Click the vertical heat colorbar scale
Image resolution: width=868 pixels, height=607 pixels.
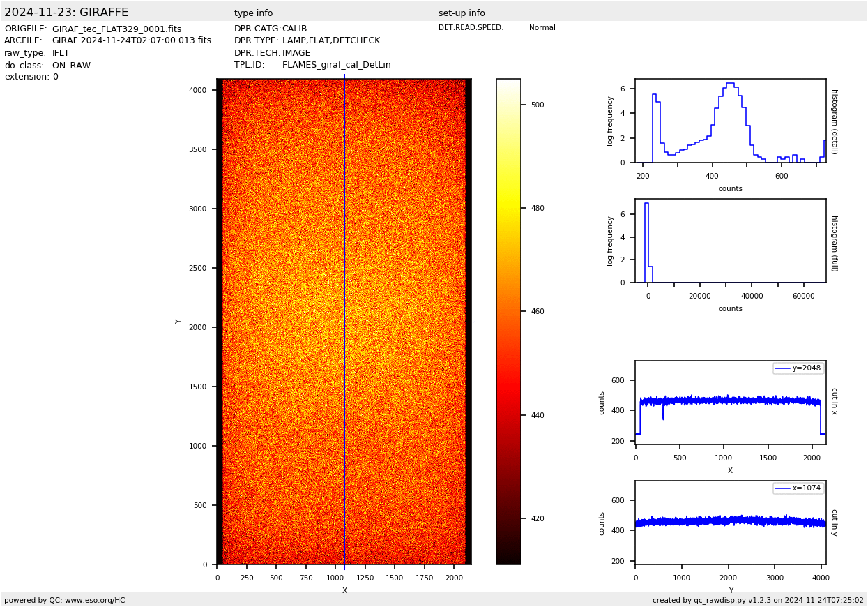[x=508, y=321]
